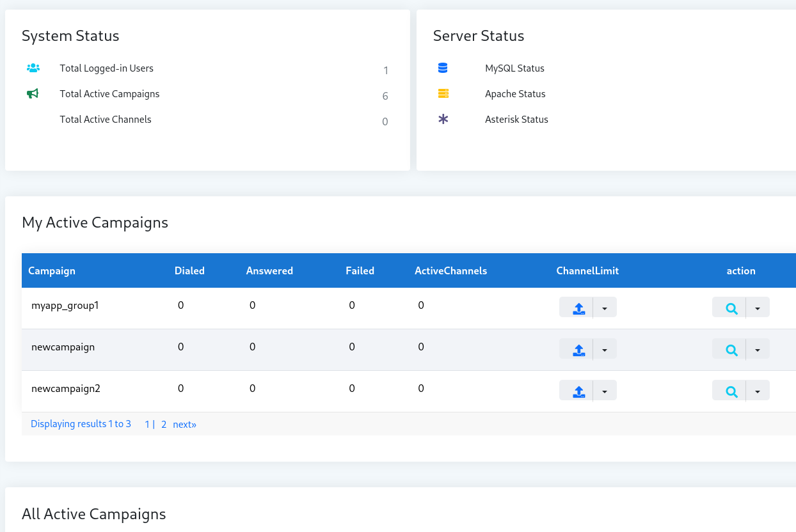Click the Asterisk Status star icon
The width and height of the screenshot is (796, 532).
443,119
